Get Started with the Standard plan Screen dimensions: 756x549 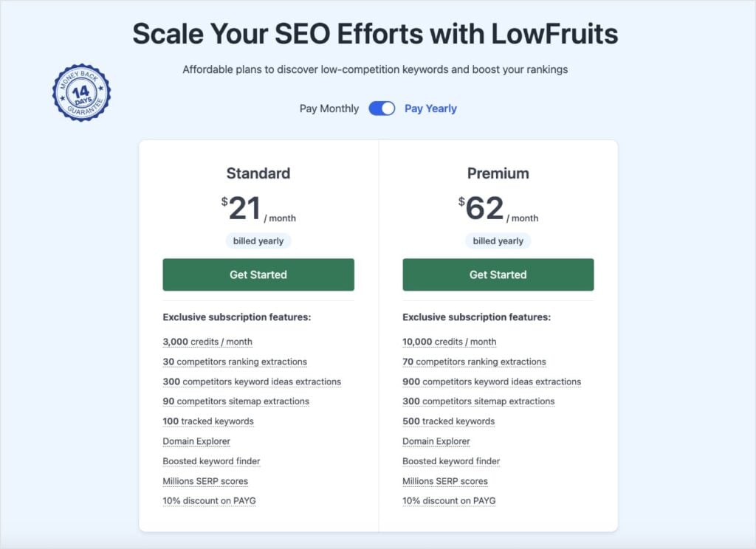click(258, 274)
